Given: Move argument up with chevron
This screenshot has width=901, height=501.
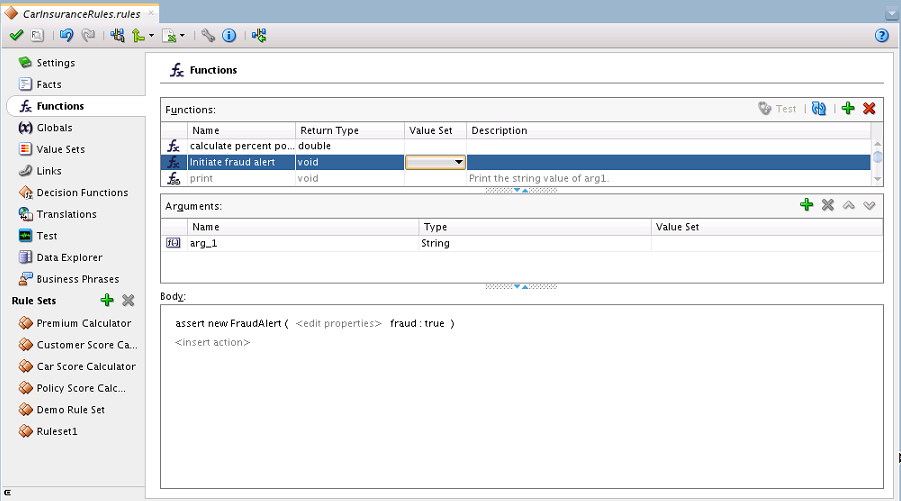Looking at the screenshot, I should tap(849, 205).
